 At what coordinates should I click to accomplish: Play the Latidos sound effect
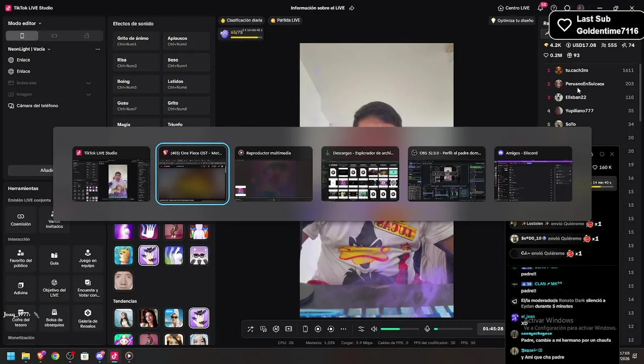[186, 84]
